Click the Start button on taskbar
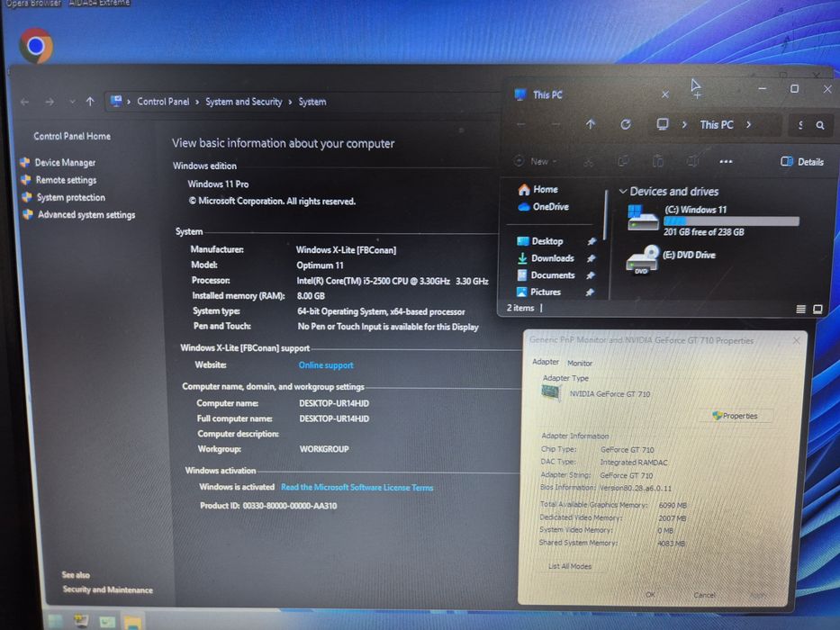 [55, 621]
